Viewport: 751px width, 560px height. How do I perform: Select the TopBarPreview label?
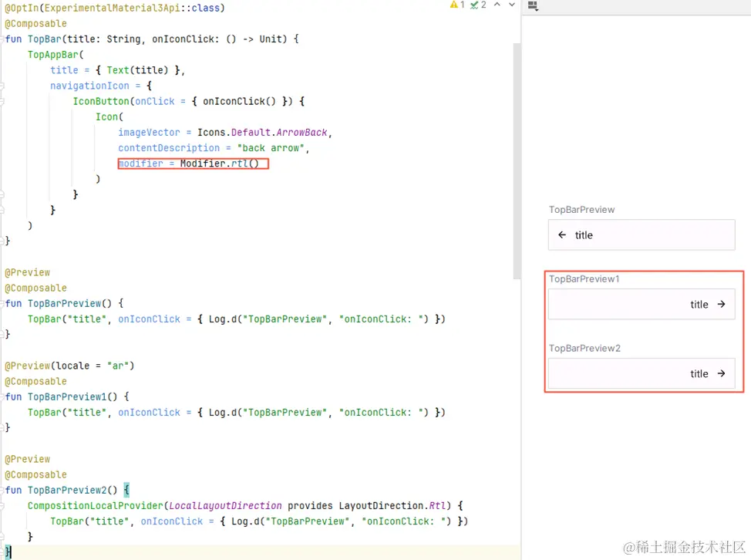(x=581, y=209)
